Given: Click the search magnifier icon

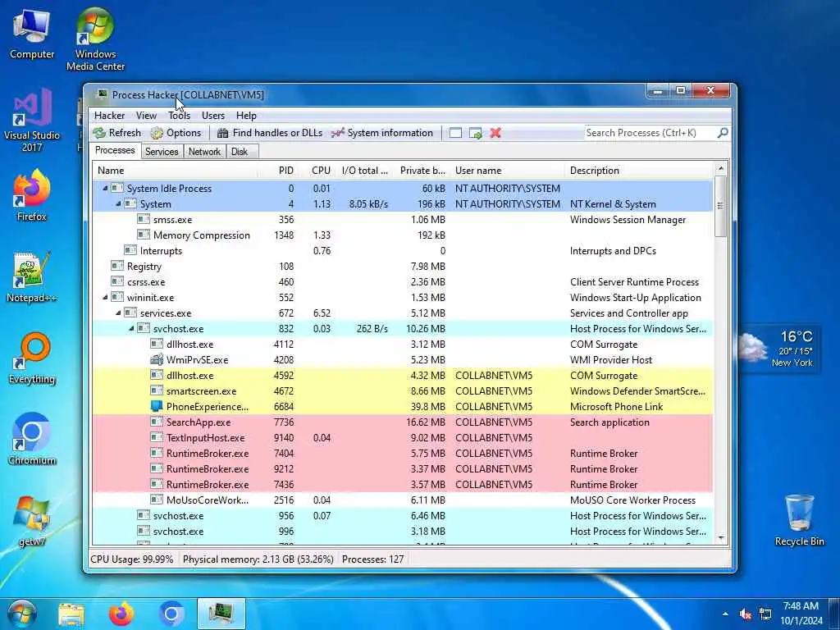Looking at the screenshot, I should 723,132.
